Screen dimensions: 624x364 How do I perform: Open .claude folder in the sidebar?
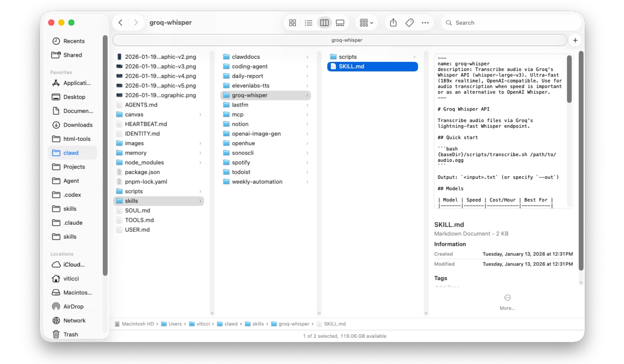73,223
